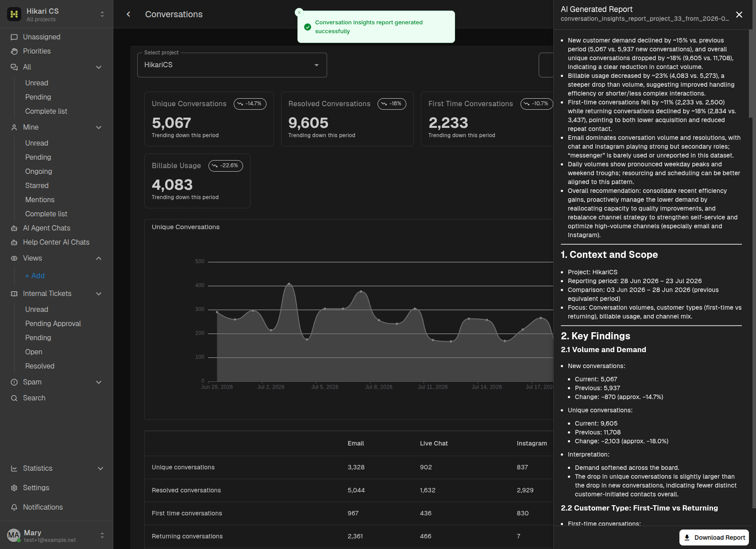Open Mentions under Mine
Screen dimensions: 756x549
click(40, 200)
